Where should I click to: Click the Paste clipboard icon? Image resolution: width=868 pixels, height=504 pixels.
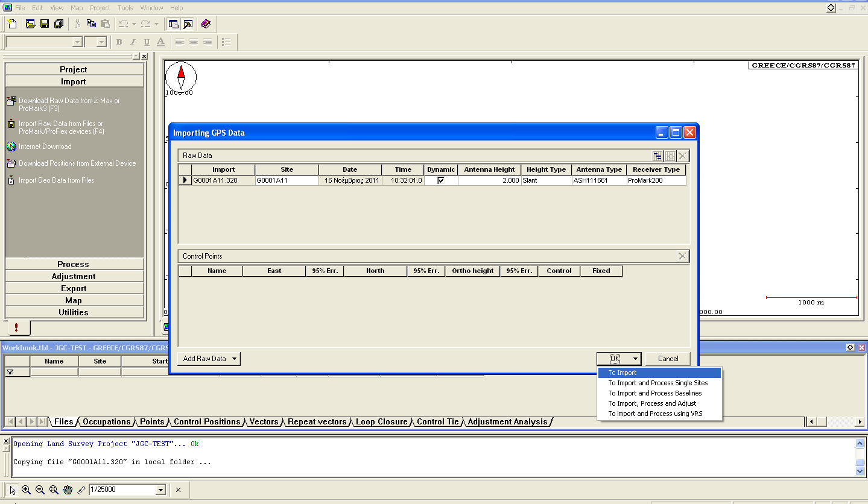click(106, 24)
